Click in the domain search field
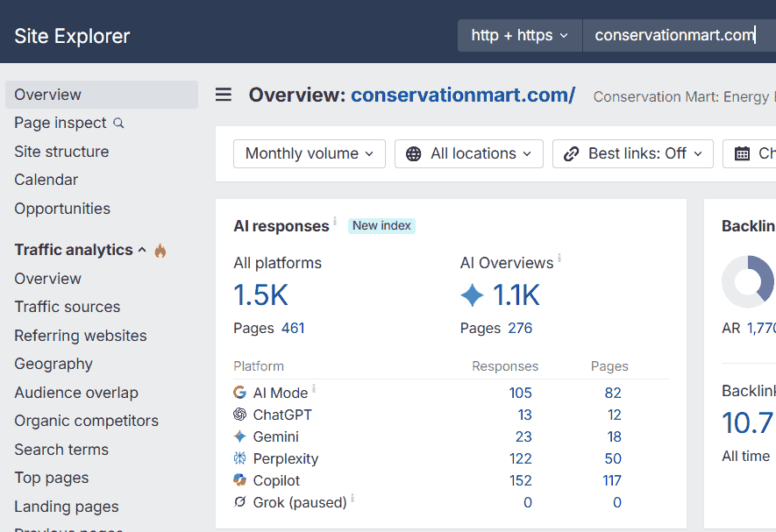The height and width of the screenshot is (532, 776). 680,36
